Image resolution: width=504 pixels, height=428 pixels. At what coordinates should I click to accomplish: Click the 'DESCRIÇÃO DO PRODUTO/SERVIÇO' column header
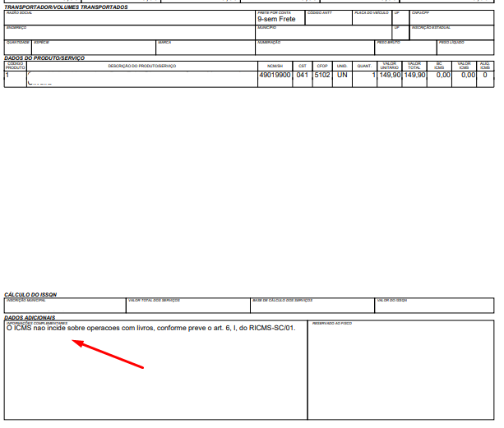[x=142, y=66]
